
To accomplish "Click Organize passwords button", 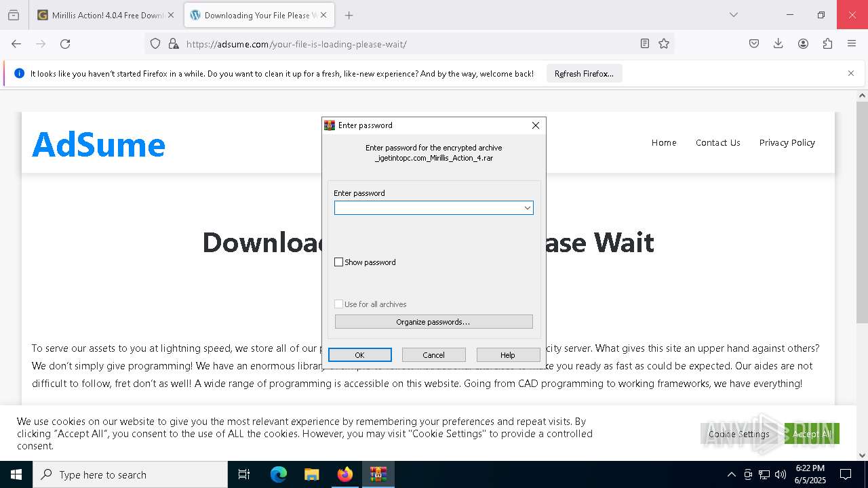I will 434,322.
